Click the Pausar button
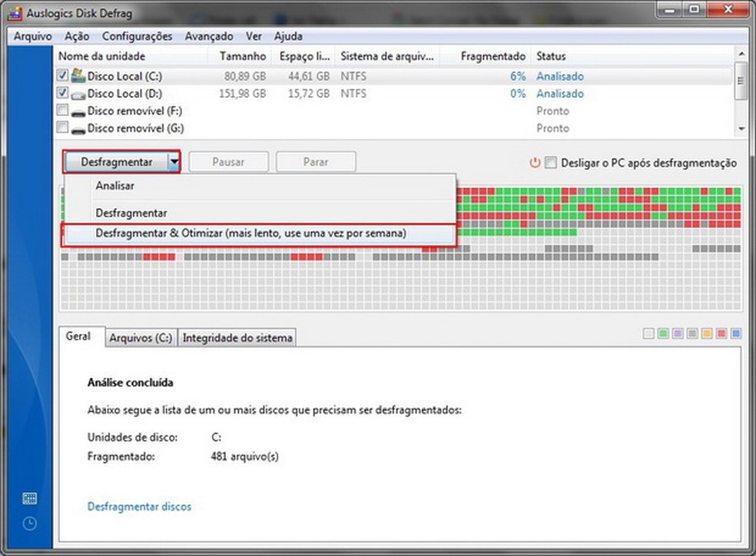This screenshot has width=756, height=556. tap(228, 162)
